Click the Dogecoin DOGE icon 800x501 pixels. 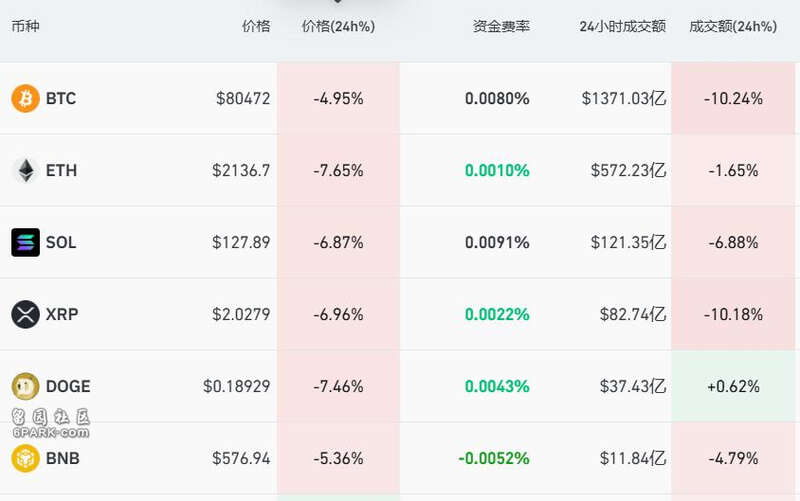(x=26, y=386)
